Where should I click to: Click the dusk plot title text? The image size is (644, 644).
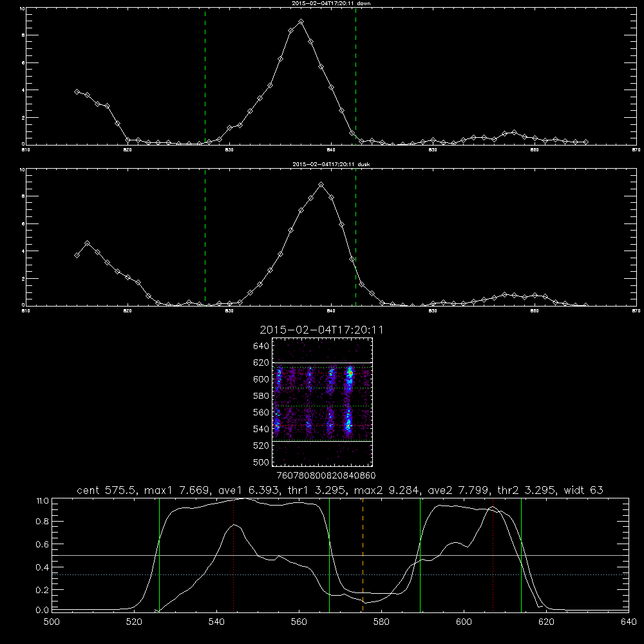[332, 164]
